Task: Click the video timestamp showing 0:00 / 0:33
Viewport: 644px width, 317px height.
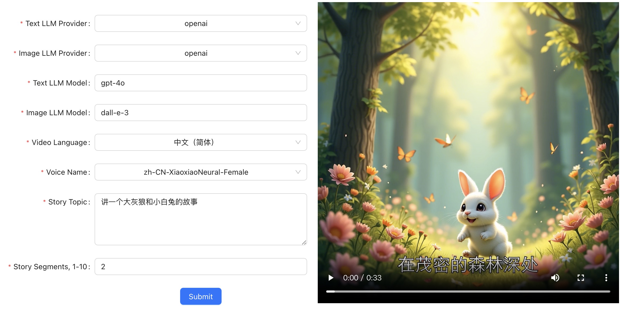Action: (363, 278)
